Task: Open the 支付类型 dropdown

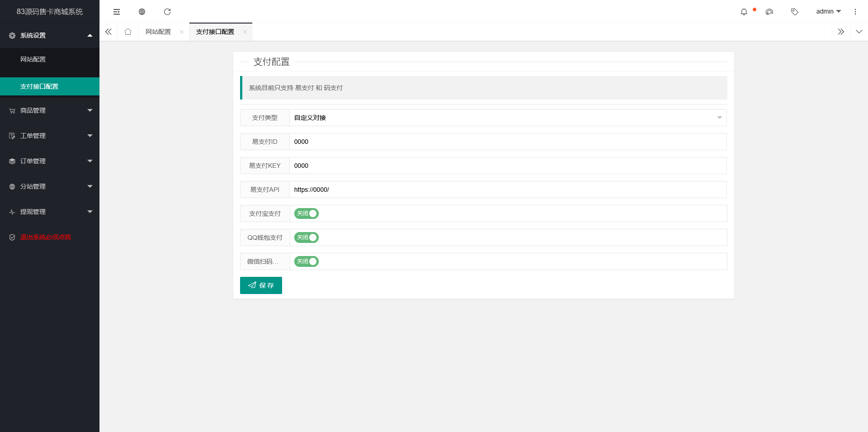Action: 508,118
